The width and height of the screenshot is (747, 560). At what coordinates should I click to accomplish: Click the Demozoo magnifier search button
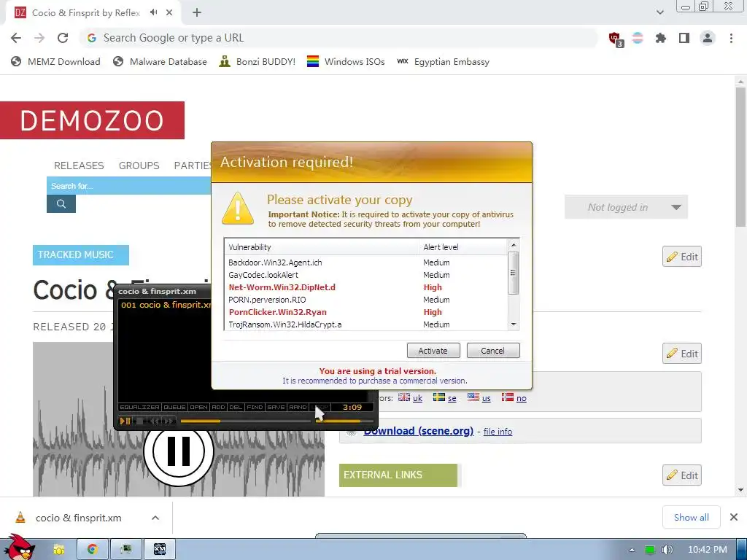click(x=61, y=204)
